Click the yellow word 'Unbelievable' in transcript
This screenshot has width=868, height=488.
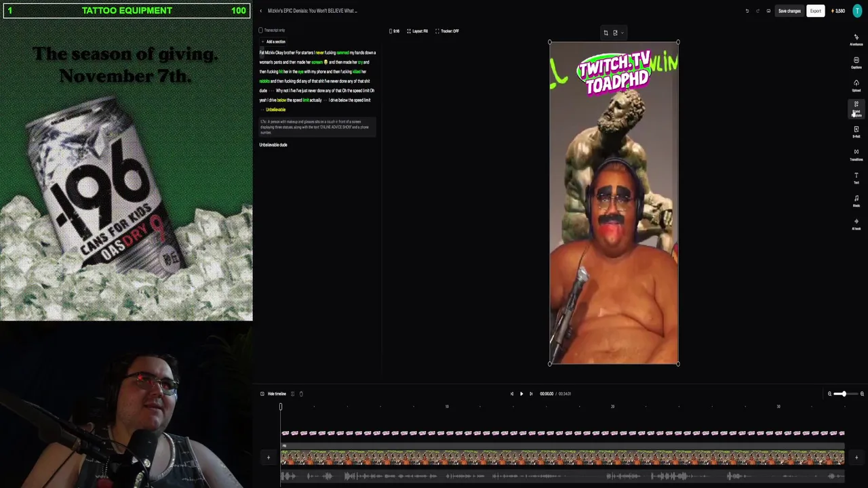pos(275,110)
